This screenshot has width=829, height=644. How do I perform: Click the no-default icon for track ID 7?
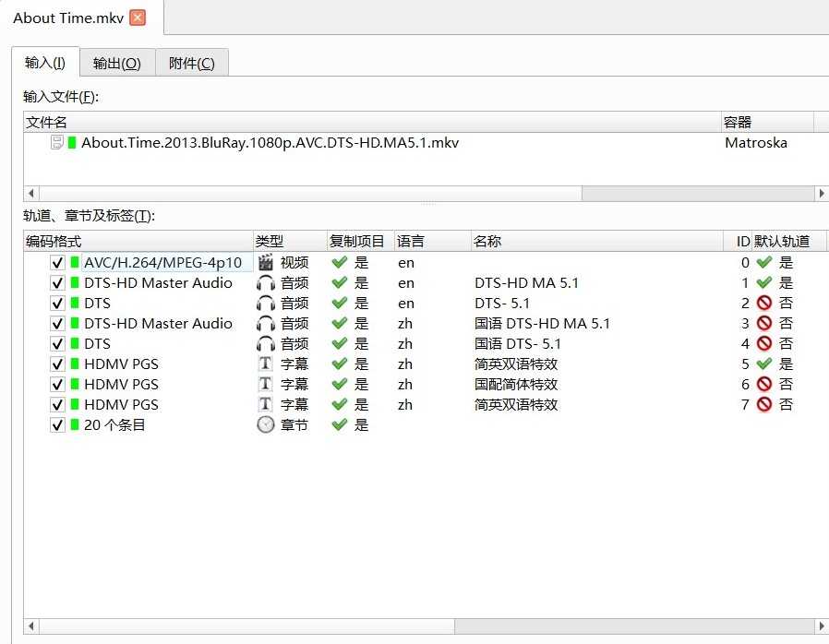click(x=764, y=404)
